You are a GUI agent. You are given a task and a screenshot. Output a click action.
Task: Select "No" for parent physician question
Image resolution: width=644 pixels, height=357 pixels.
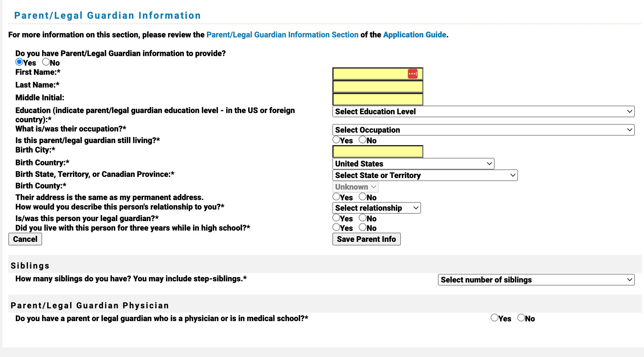522,318
